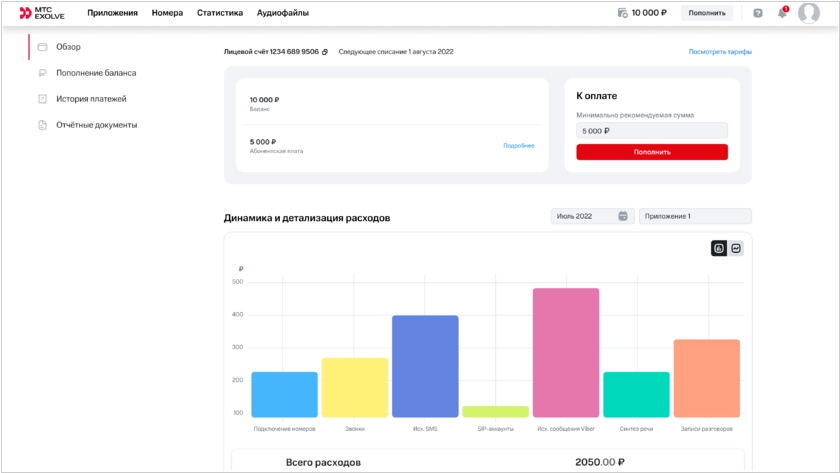The height and width of the screenshot is (473, 840).
Task: Open the user profile avatar
Action: (808, 13)
